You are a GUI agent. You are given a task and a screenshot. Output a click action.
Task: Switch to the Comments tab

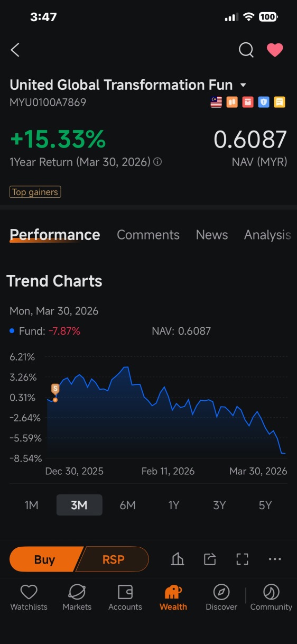[148, 235]
